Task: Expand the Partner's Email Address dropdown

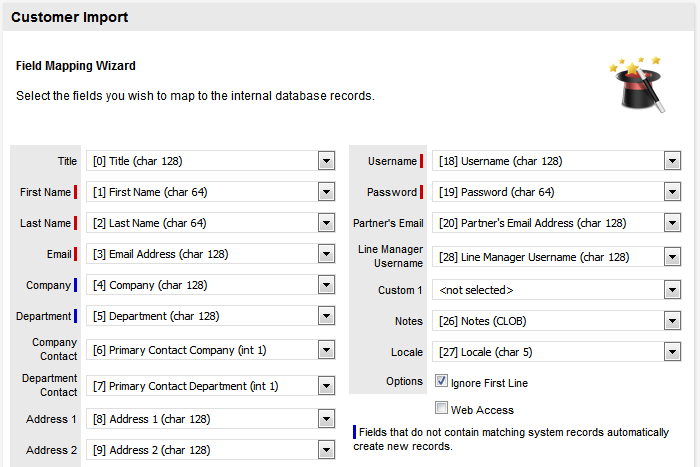Action: tap(672, 223)
